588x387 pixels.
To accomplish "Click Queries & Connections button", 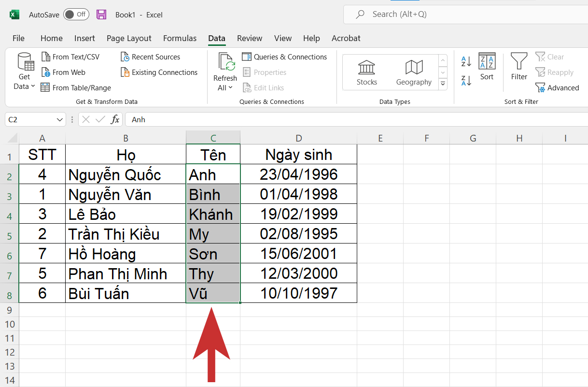I will tap(284, 57).
